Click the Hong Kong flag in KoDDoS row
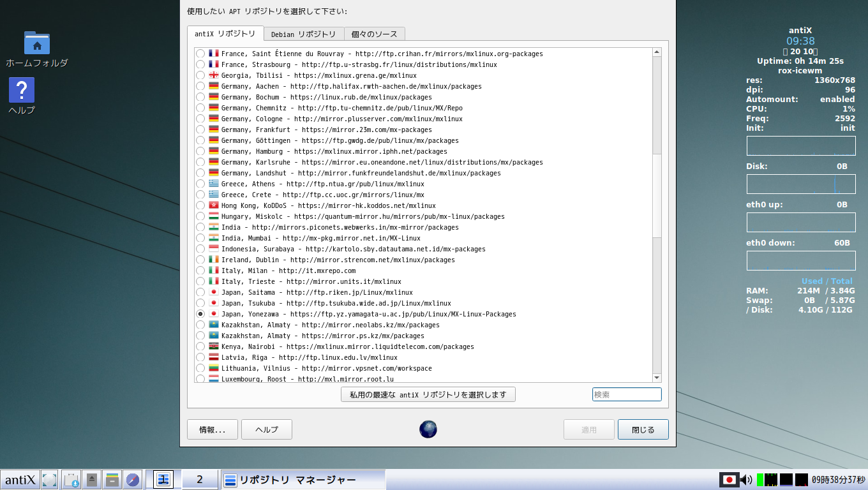Image resolution: width=868 pixels, height=490 pixels. tap(214, 205)
